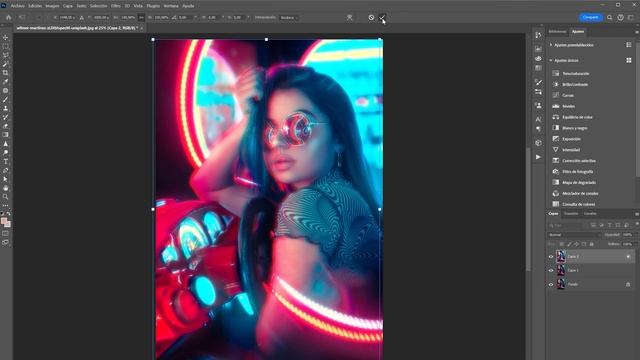Add a Tono/saturación adjustment
The height and width of the screenshot is (360, 640).
(x=576, y=73)
